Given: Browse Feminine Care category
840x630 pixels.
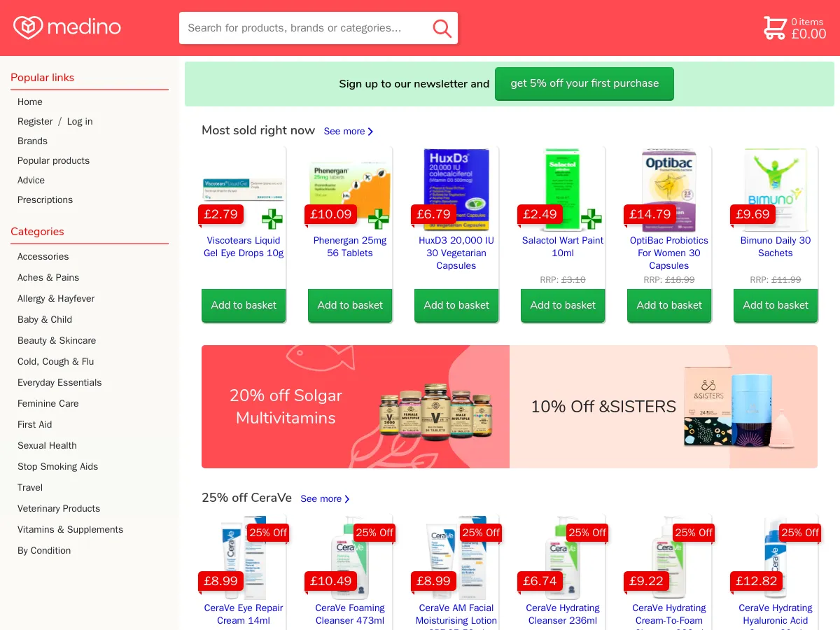Looking at the screenshot, I should point(48,403).
